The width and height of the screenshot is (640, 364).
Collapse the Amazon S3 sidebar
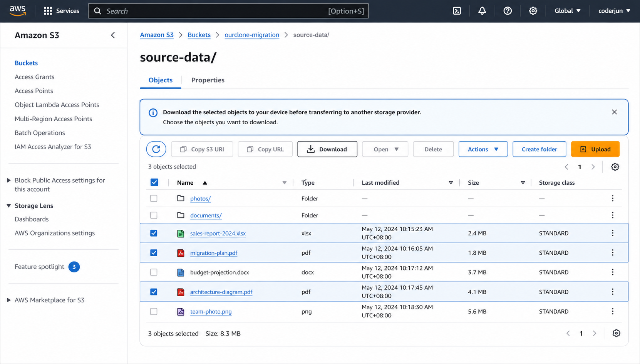click(113, 35)
